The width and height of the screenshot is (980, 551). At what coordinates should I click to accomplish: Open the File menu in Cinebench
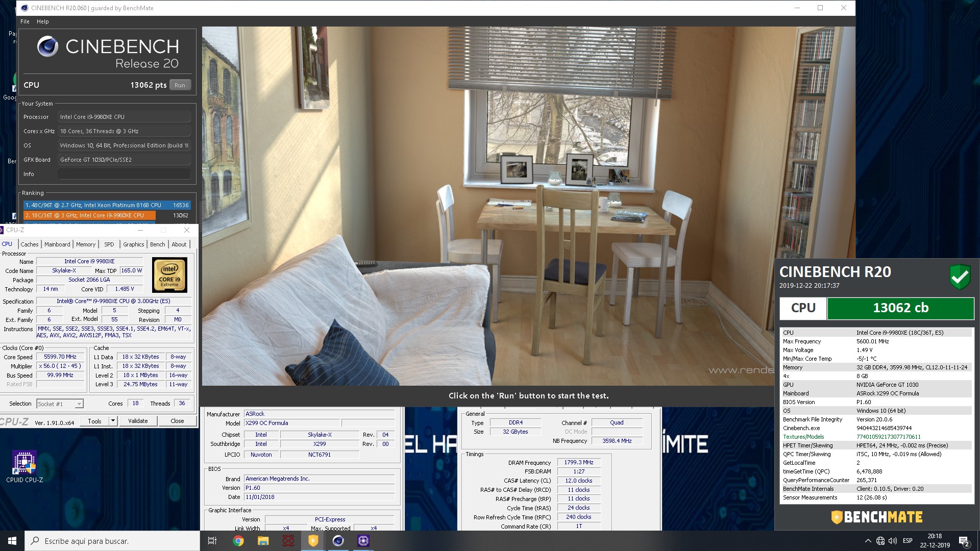click(x=24, y=21)
